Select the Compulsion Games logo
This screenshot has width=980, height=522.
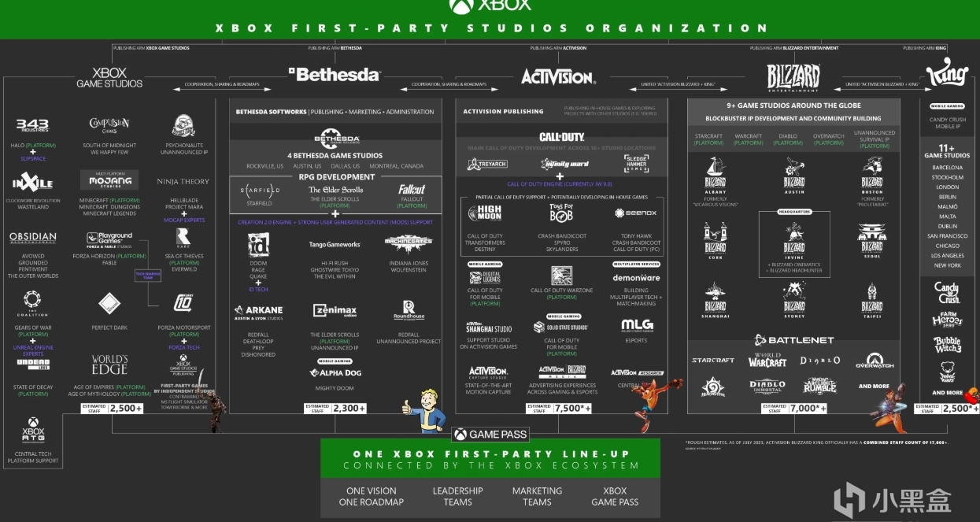click(109, 124)
